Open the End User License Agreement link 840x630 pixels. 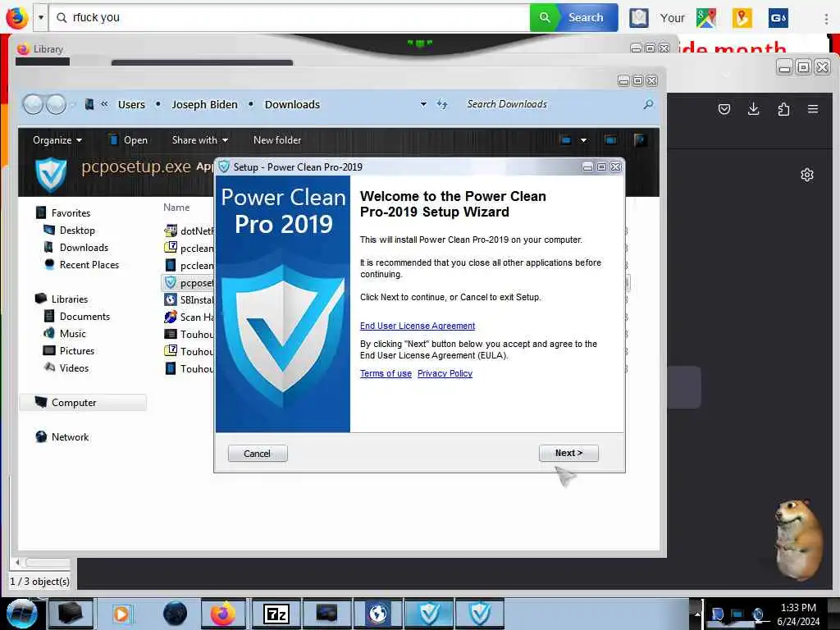418,326
